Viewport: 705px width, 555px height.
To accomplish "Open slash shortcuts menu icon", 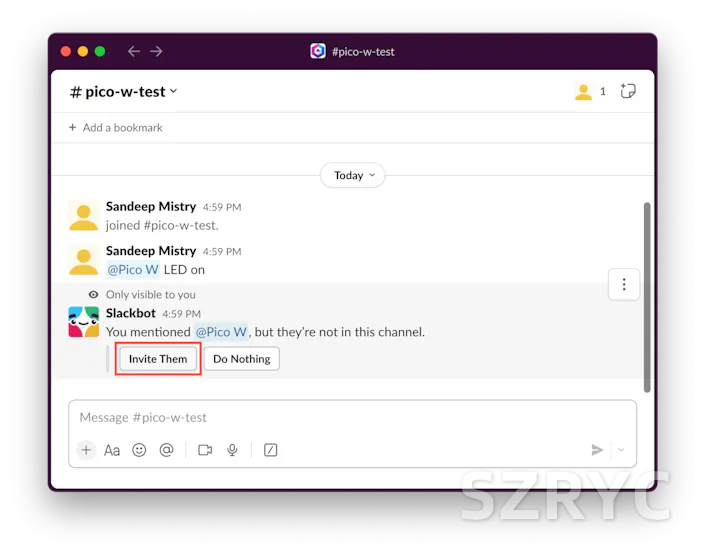I will pos(270,450).
